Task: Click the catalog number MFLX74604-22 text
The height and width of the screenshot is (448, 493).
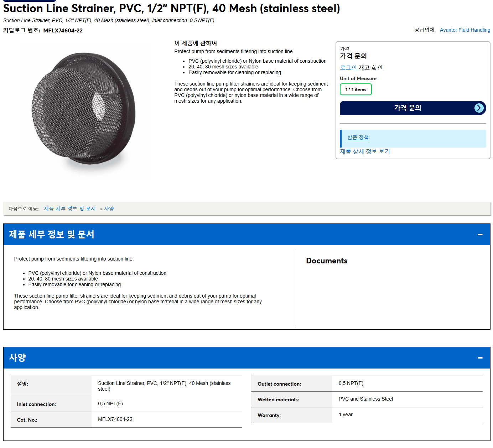Action: click(x=63, y=31)
